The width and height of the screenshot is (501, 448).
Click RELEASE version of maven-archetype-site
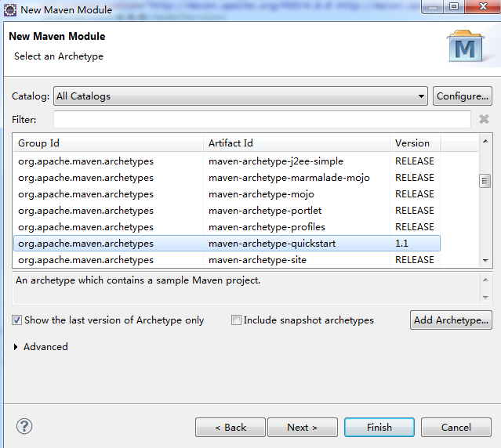(415, 260)
